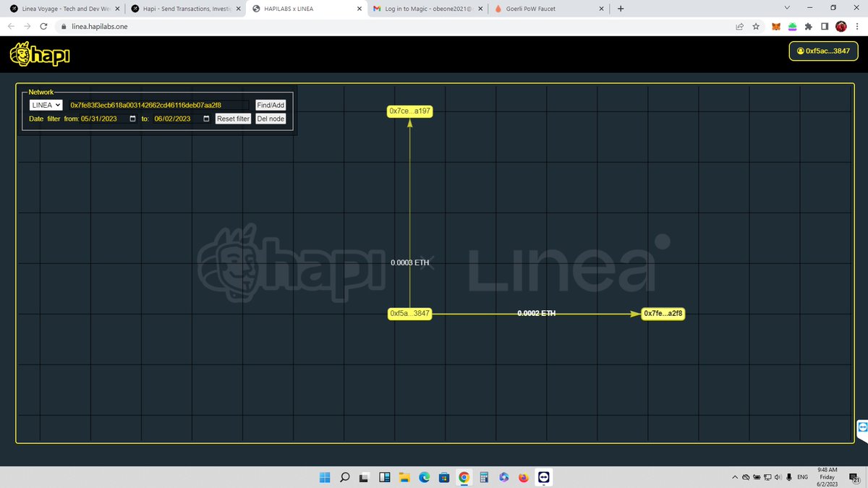Click the Del node button
Viewport: 868px width, 488px height.
271,119
